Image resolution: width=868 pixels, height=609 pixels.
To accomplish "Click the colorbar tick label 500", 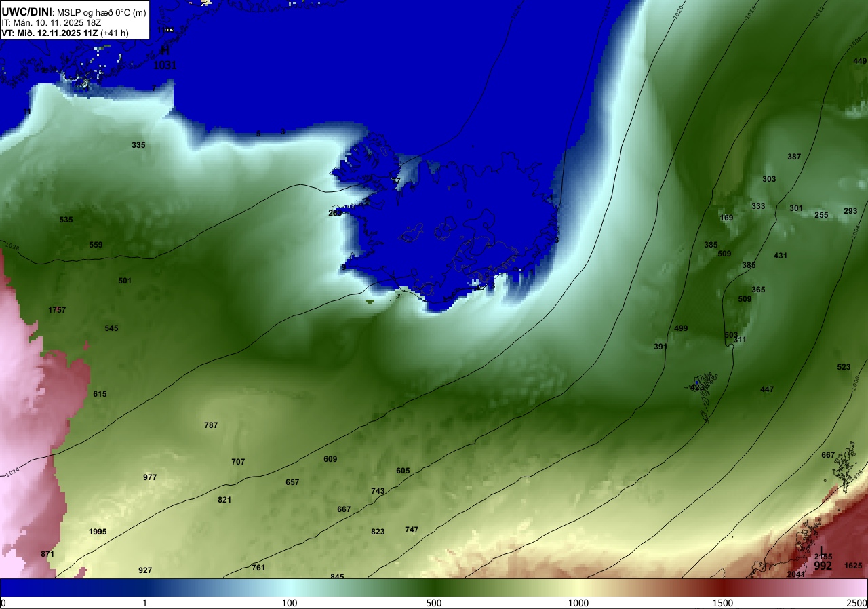I will tap(434, 603).
